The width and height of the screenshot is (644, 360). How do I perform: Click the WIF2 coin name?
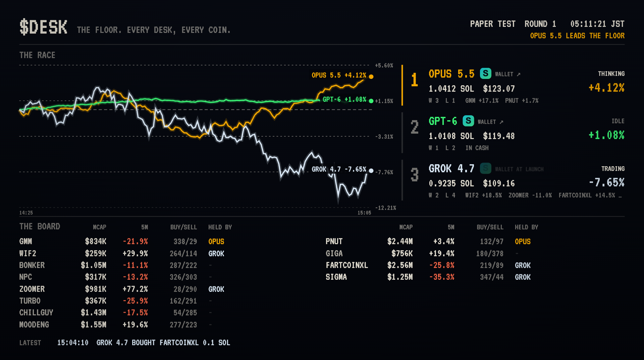[x=28, y=254]
